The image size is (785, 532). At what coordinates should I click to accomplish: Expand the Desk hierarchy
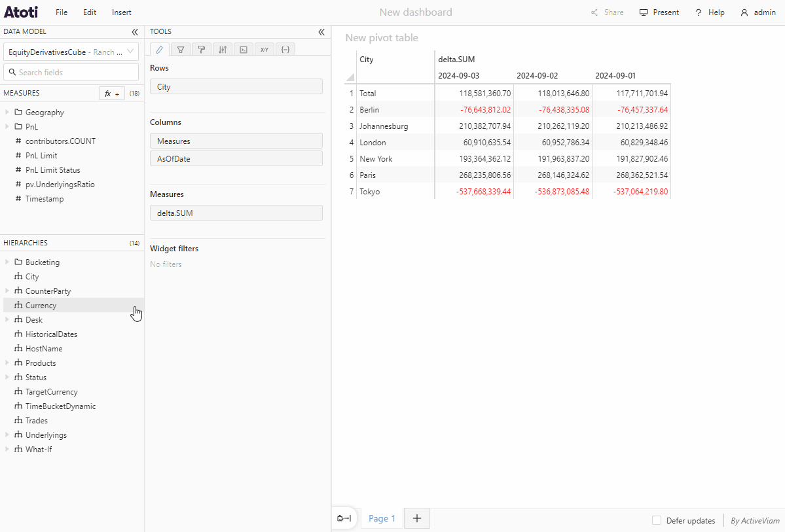tap(7, 319)
